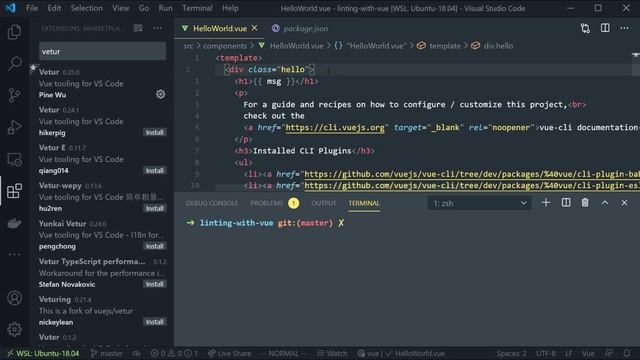This screenshot has height=360, width=640.
Task: Open the File menu
Action: 31,8
